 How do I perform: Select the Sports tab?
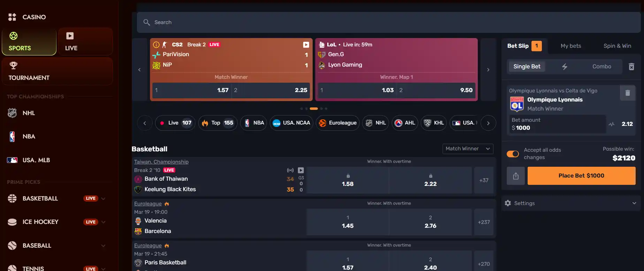click(x=29, y=42)
